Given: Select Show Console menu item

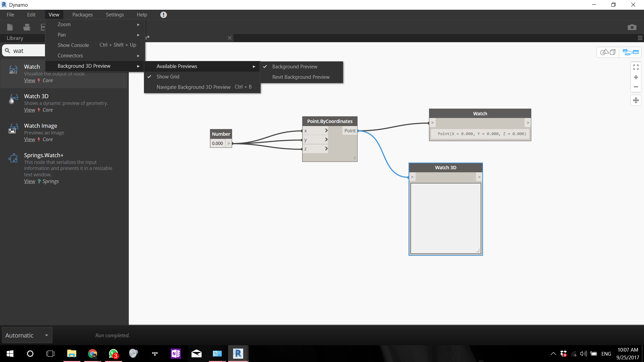Looking at the screenshot, I should pyautogui.click(x=95, y=45).
